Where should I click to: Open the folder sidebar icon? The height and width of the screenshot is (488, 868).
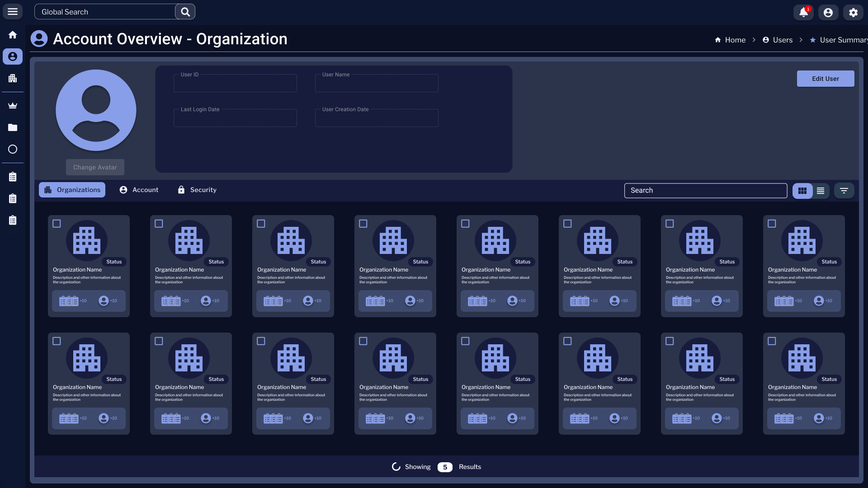13,127
